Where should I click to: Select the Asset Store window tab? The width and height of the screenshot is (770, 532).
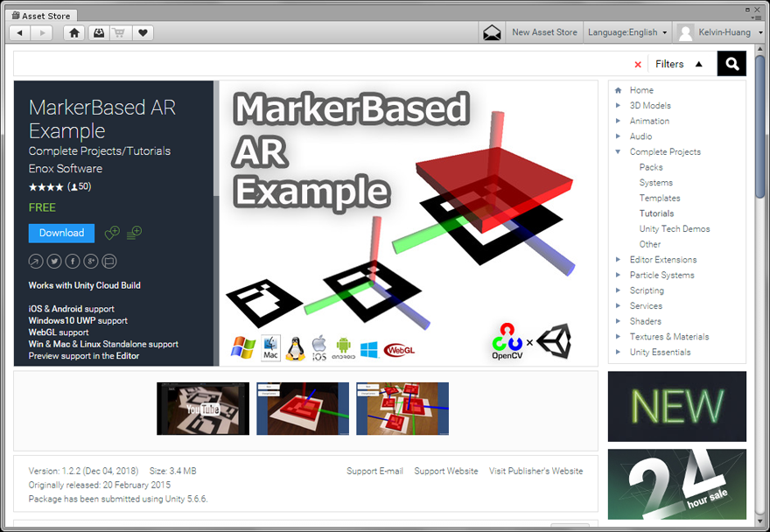click(41, 16)
